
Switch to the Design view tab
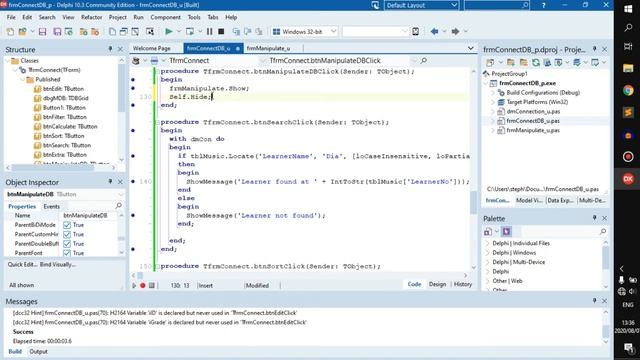point(437,284)
